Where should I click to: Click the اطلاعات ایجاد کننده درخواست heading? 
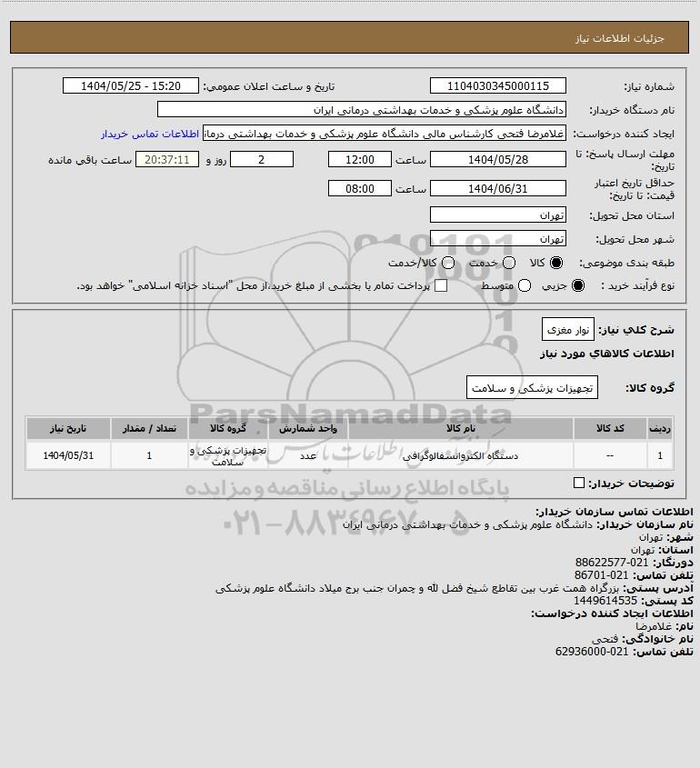coord(613,613)
